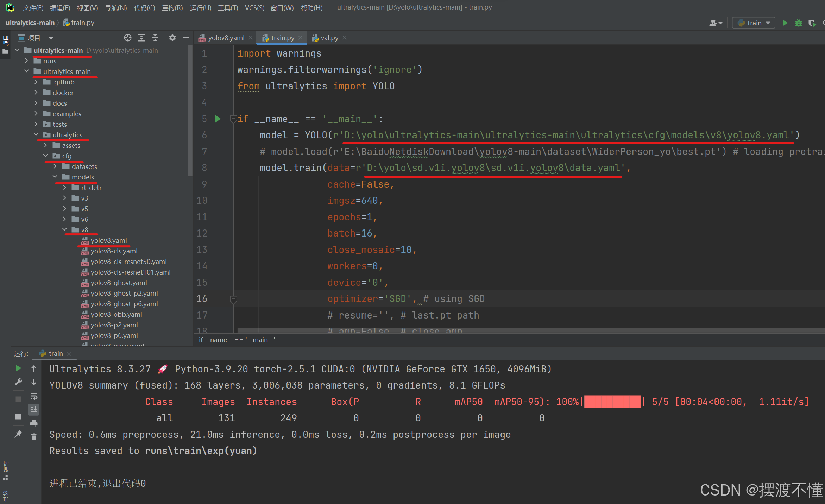Click the Debug bug icon
The width and height of the screenshot is (825, 504).
[x=798, y=23]
